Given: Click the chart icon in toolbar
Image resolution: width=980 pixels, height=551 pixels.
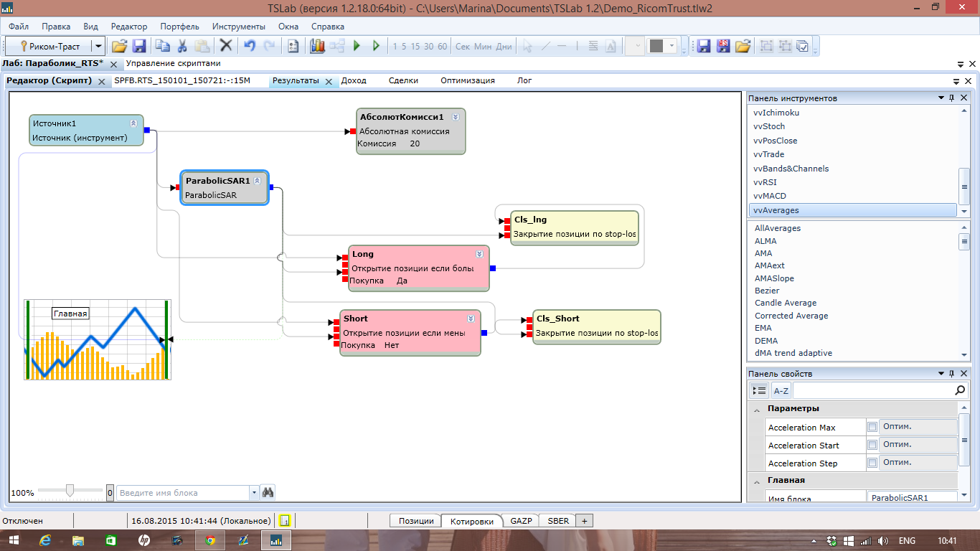Looking at the screenshot, I should click(x=317, y=46).
